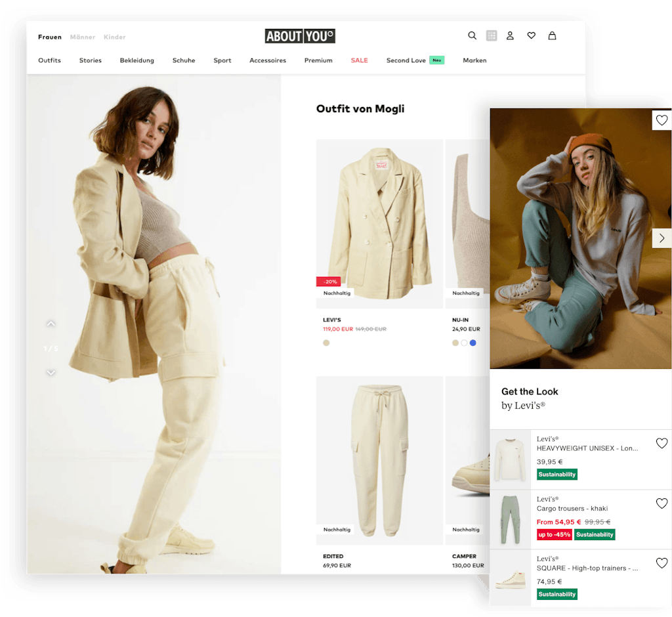Viewport: 672px width, 617px height.
Task: Click the up to -45% badge
Action: click(x=555, y=535)
